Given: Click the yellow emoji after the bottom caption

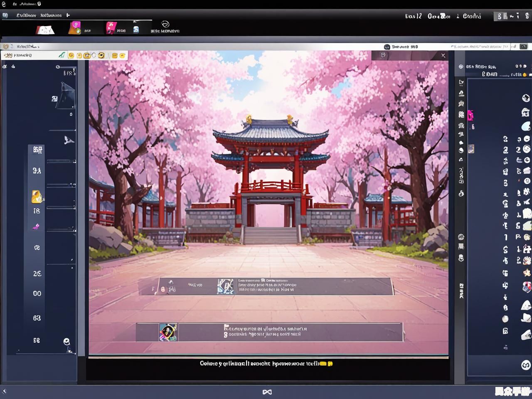Looking at the screenshot, I should point(327,363).
